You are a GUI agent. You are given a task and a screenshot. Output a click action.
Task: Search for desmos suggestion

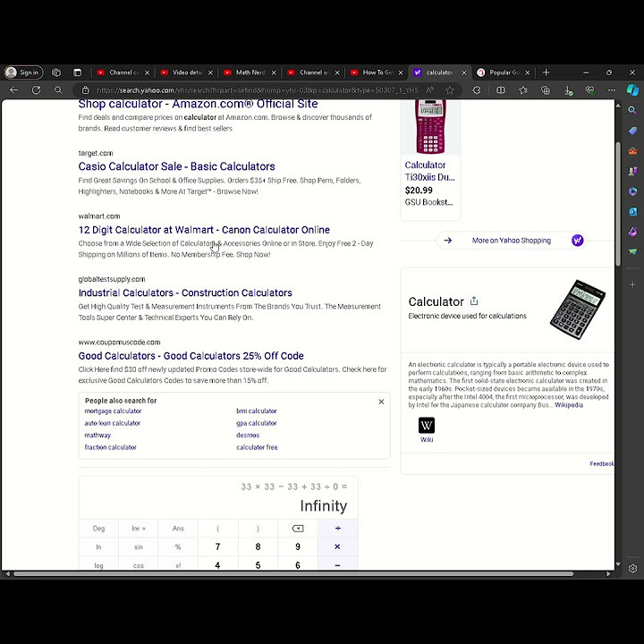pos(248,436)
